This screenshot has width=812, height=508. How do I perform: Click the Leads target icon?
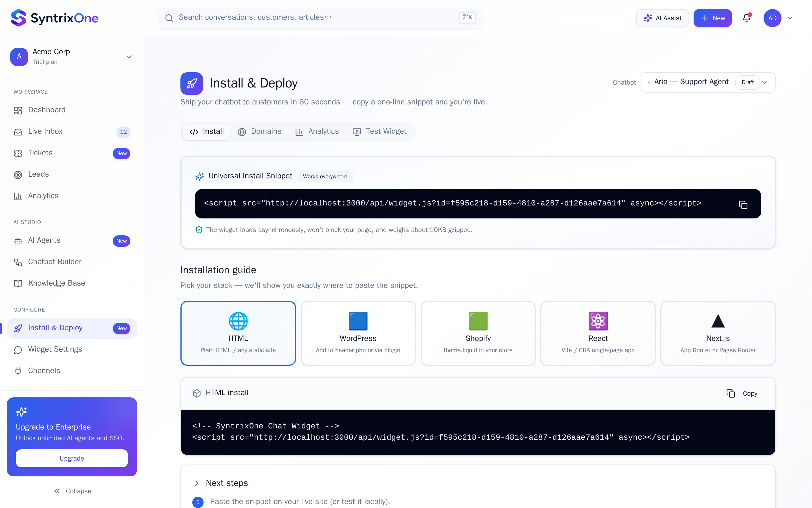pyautogui.click(x=18, y=175)
